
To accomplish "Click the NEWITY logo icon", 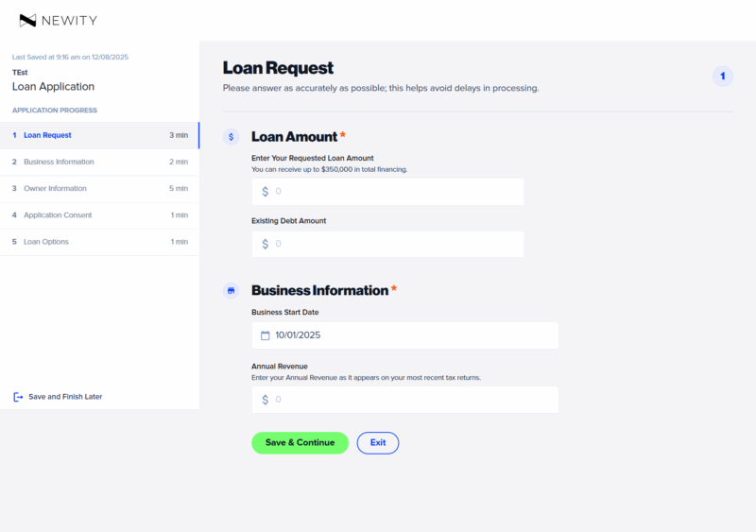I will (27, 20).
